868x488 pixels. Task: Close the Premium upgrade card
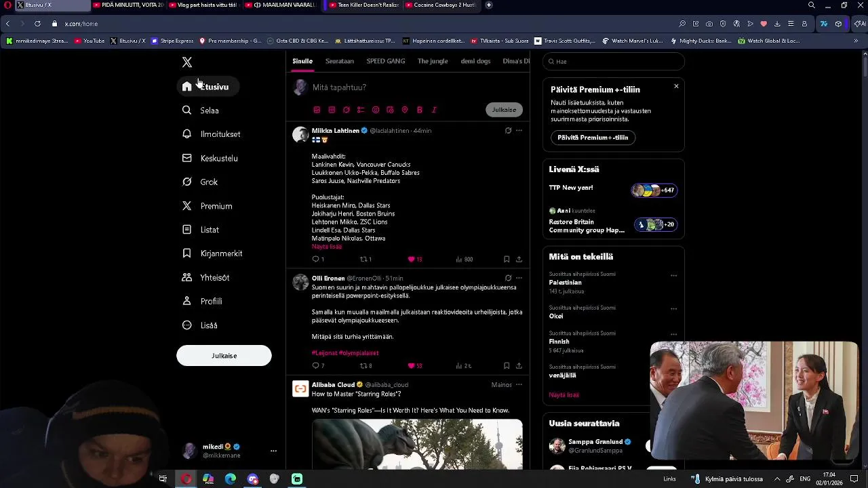[x=676, y=86]
